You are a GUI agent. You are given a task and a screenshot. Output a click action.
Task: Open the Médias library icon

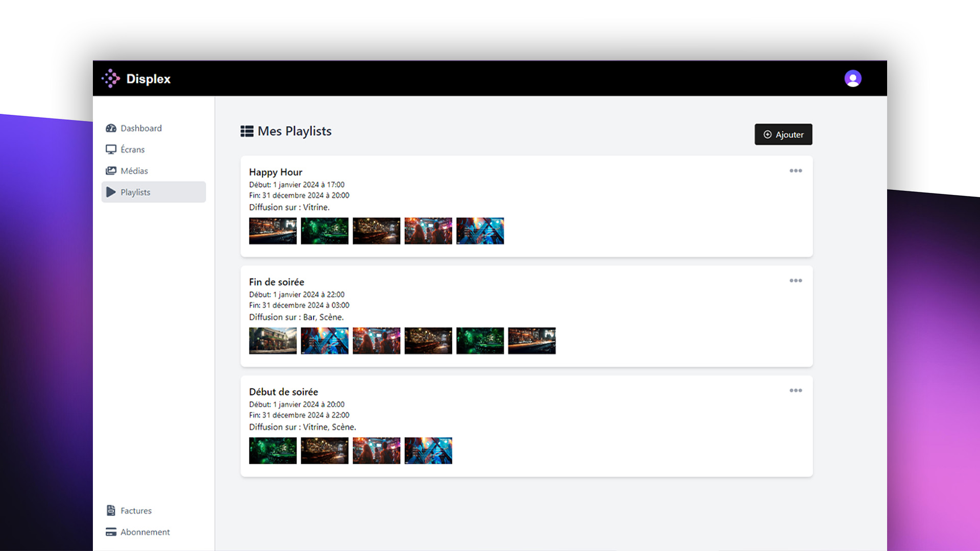coord(110,170)
